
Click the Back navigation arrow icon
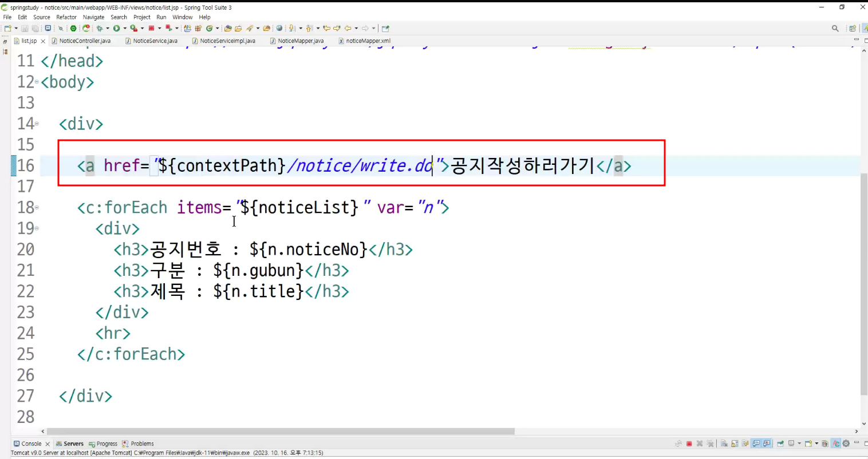(x=348, y=28)
